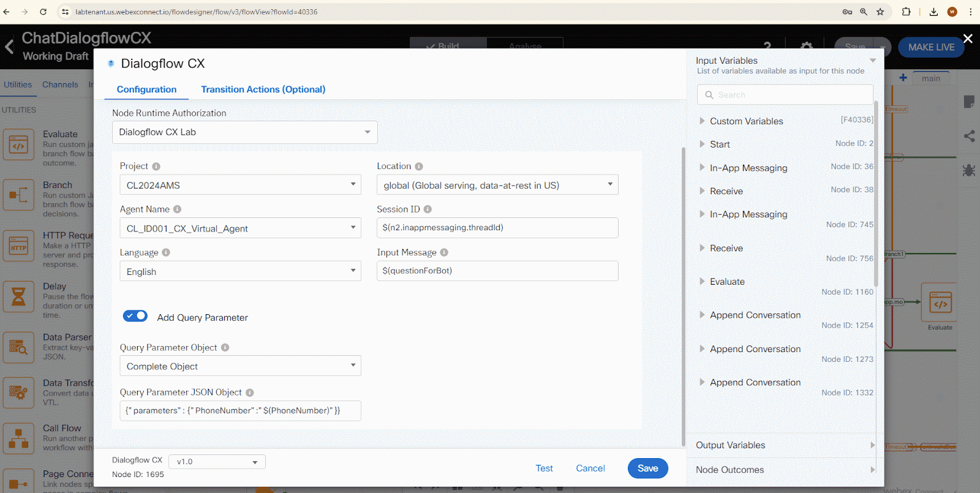Click the plus icon to add a tab

[x=903, y=78]
